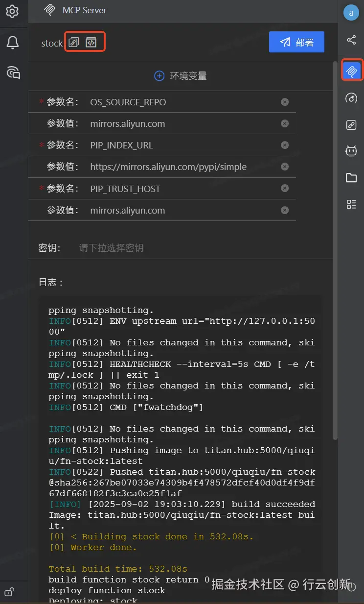Click the 部署 deploy button
Screen dimensions: 364x604
(x=296, y=43)
